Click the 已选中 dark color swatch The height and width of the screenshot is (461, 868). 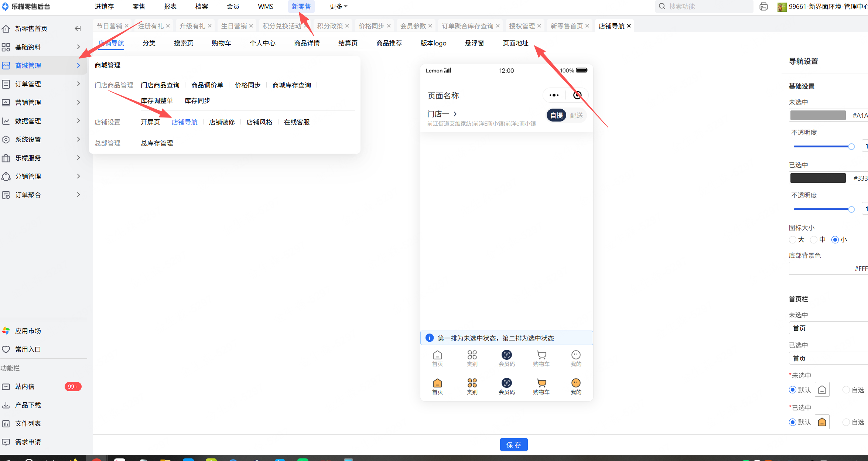pos(818,178)
